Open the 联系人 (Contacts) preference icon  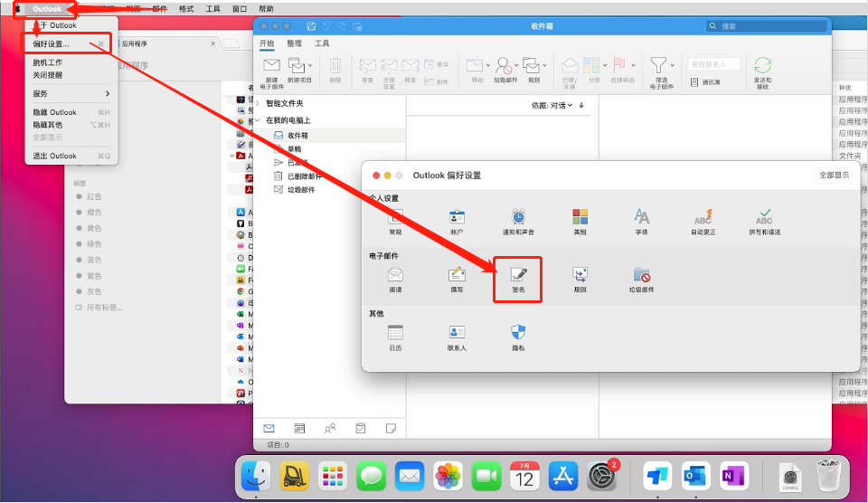tap(457, 337)
